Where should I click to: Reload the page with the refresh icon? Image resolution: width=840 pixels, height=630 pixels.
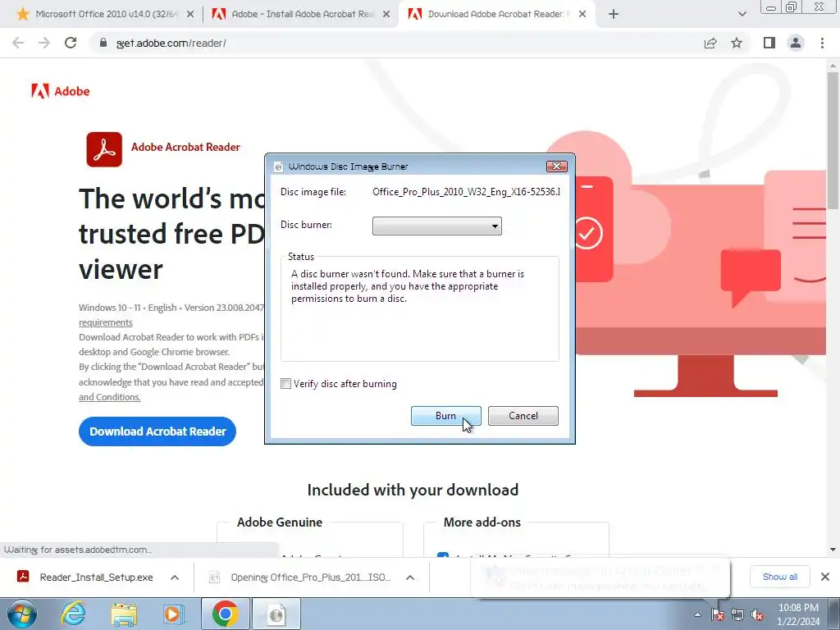[x=71, y=43]
